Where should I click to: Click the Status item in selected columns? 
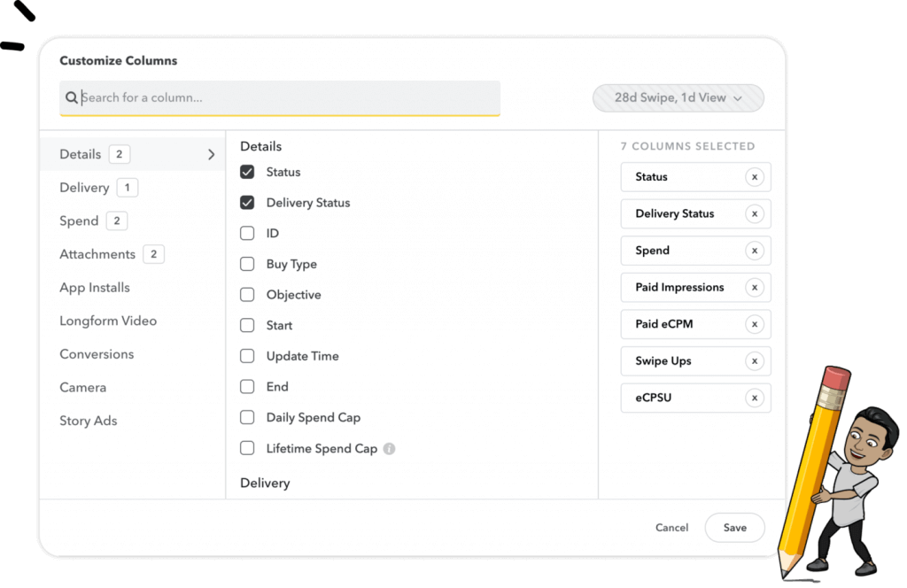point(696,177)
